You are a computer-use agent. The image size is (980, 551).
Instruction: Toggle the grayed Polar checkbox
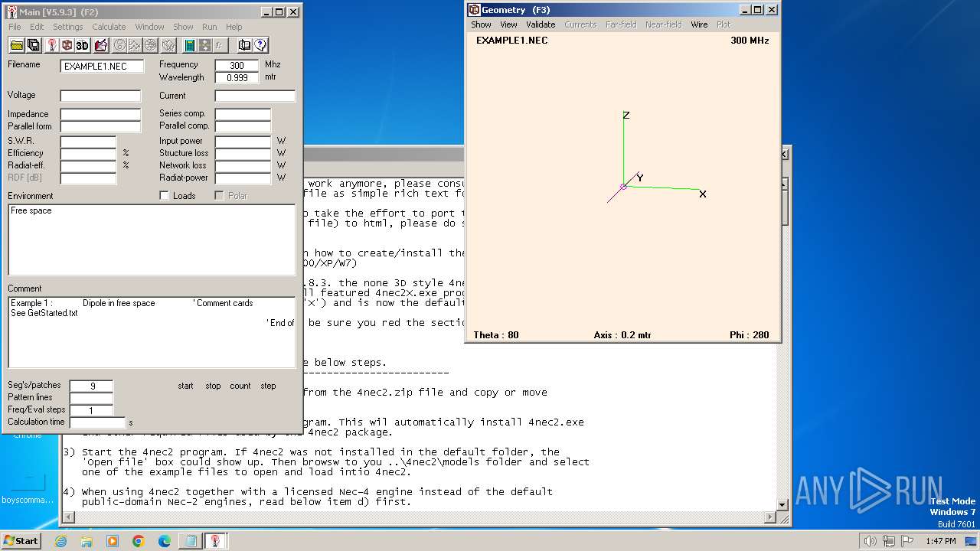(219, 196)
